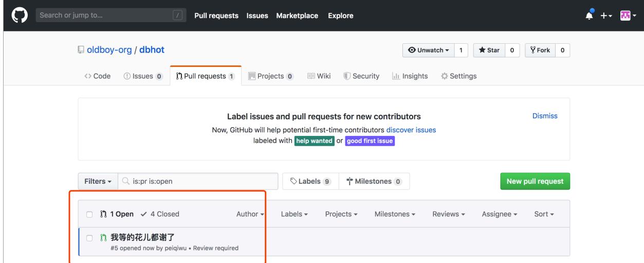Open Explore in the header

coord(341,15)
